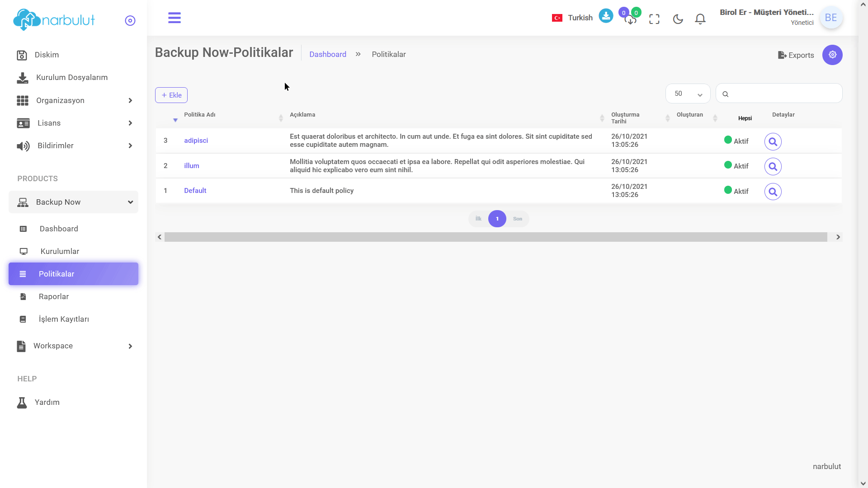Open purple settings gear button
The height and width of the screenshot is (488, 868).
(x=832, y=55)
